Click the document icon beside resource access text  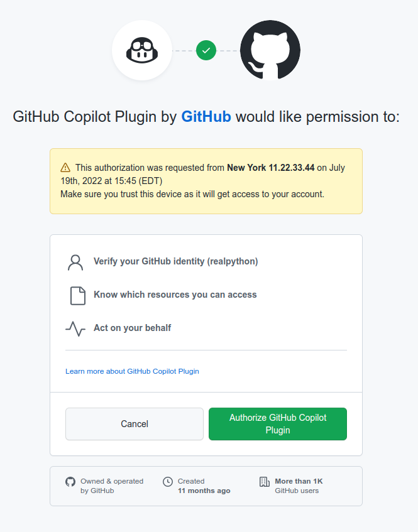click(75, 295)
